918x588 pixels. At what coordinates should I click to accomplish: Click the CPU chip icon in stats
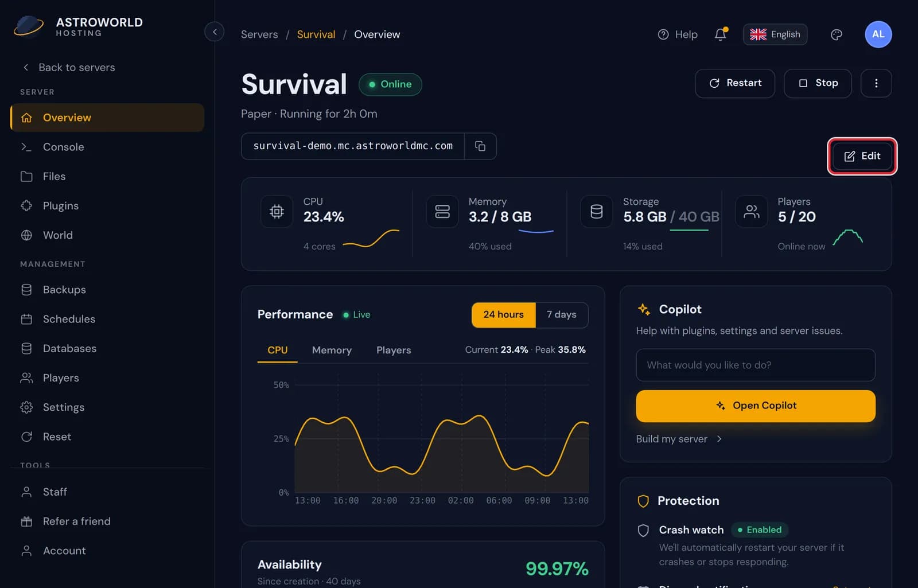point(277,212)
